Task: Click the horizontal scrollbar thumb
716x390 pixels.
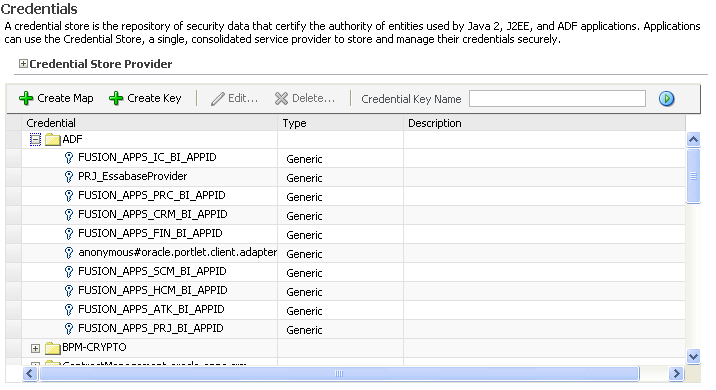Action: [339, 374]
